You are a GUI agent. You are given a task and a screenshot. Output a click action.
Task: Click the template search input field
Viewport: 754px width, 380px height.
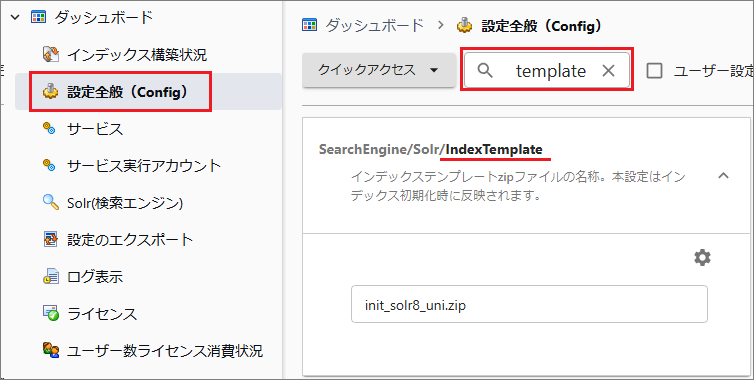click(547, 70)
